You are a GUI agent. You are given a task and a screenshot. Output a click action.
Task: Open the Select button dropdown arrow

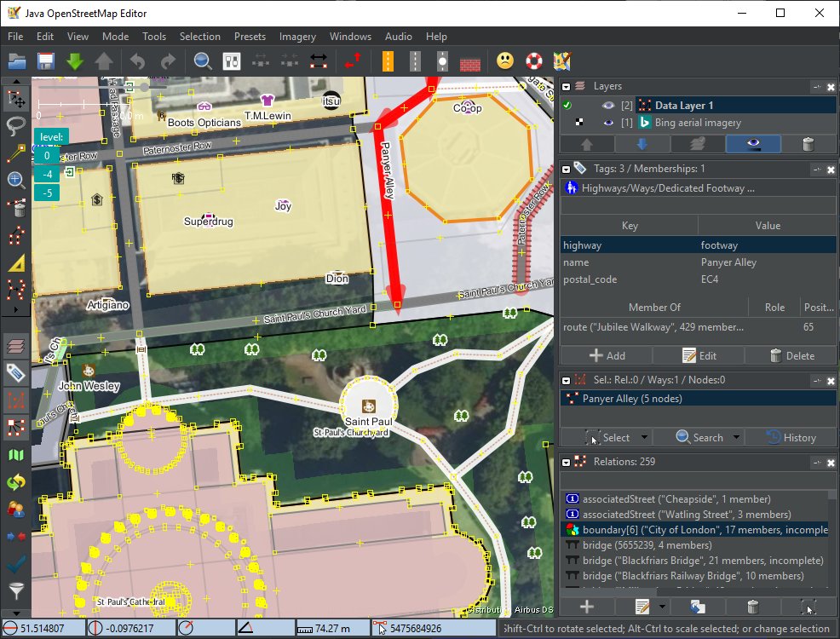(x=644, y=438)
